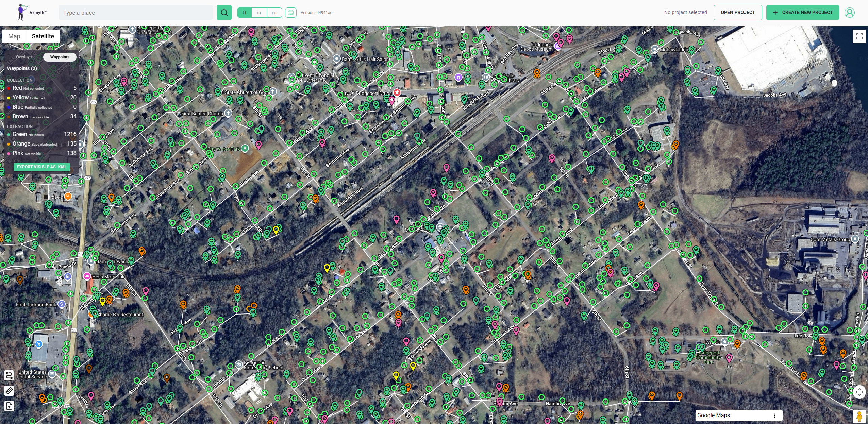Click the green search magnifier button

pos(224,13)
